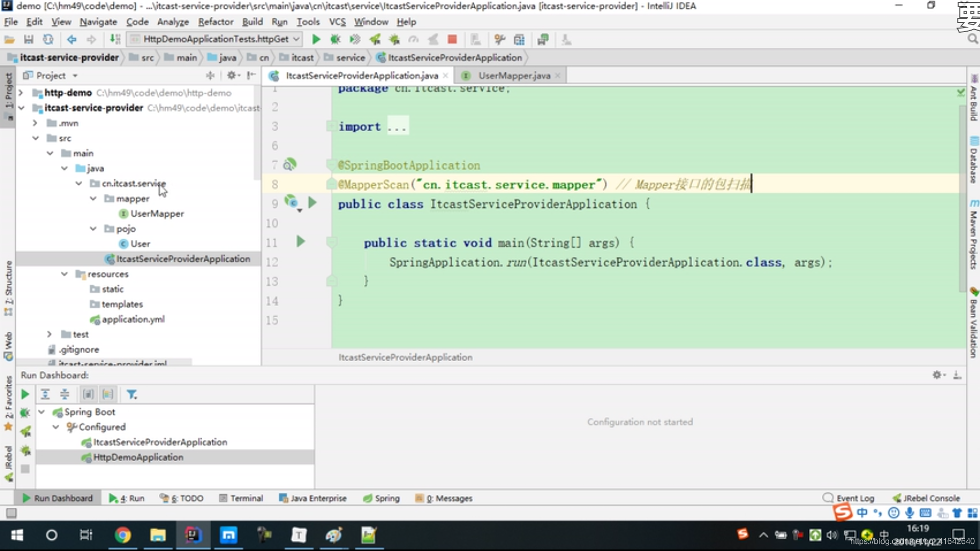The height and width of the screenshot is (551, 980).
Task: Open Project panel settings gear
Action: click(x=233, y=76)
